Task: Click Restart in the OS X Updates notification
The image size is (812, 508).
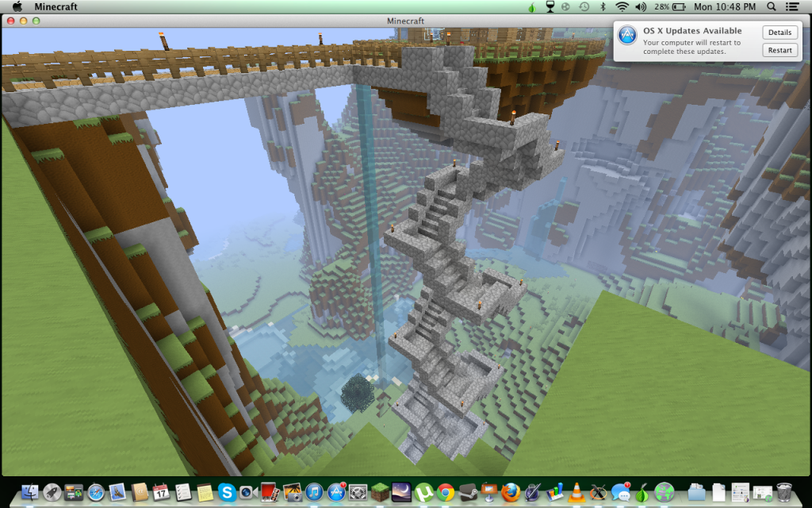Action: tap(779, 50)
